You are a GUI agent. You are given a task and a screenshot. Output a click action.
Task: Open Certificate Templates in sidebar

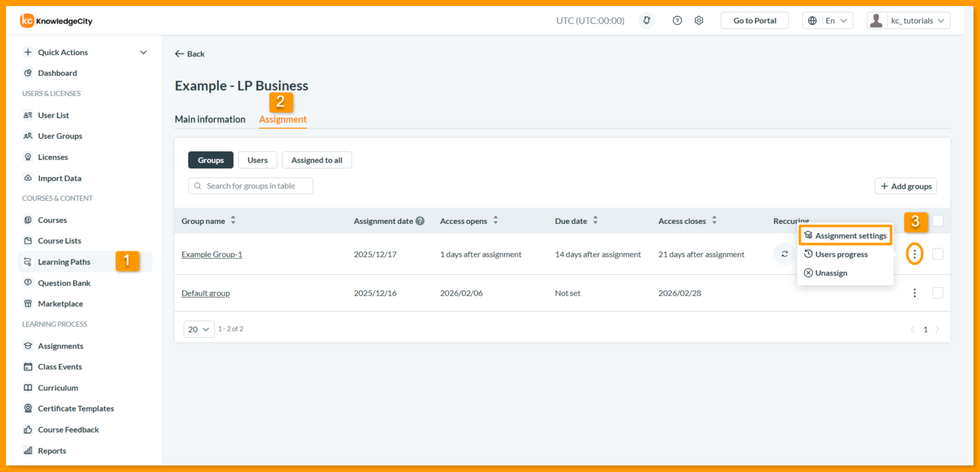[x=76, y=409]
